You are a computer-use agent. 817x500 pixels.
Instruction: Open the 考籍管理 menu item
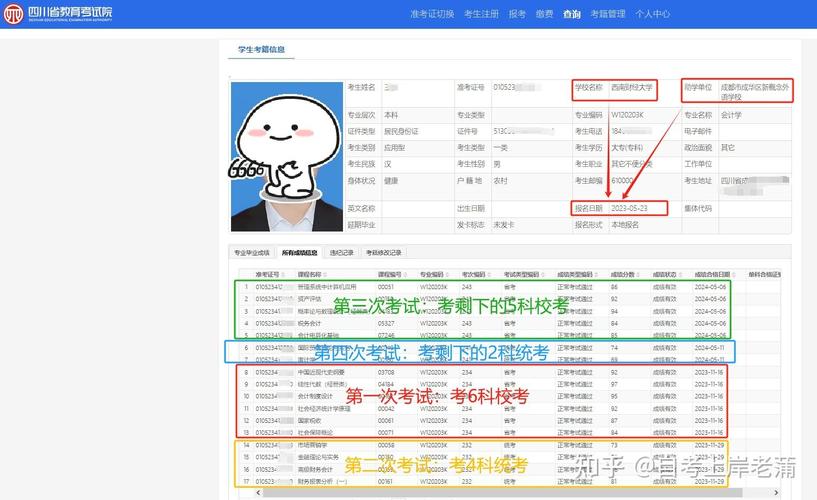pos(608,14)
